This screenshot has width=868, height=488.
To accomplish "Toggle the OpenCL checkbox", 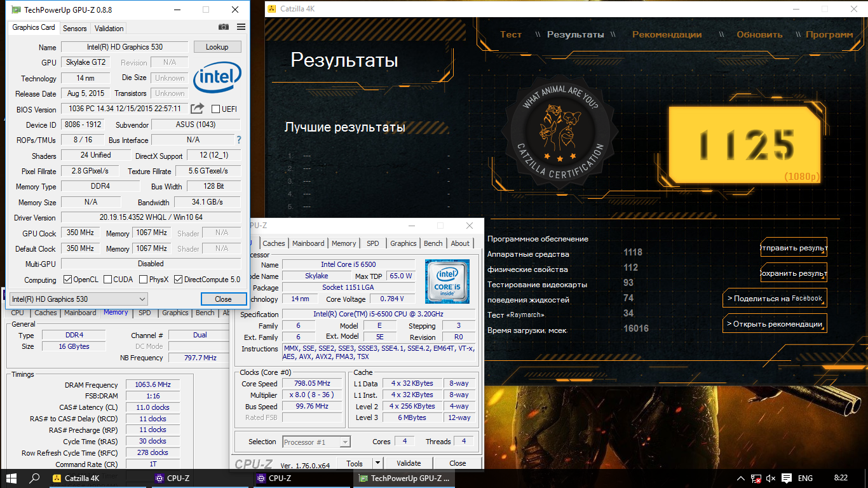I will [67, 280].
